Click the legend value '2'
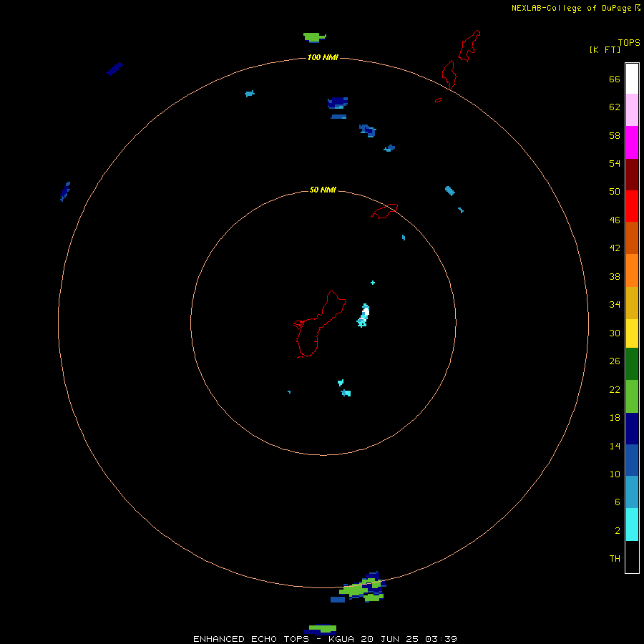The height and width of the screenshot is (644, 644). (618, 531)
